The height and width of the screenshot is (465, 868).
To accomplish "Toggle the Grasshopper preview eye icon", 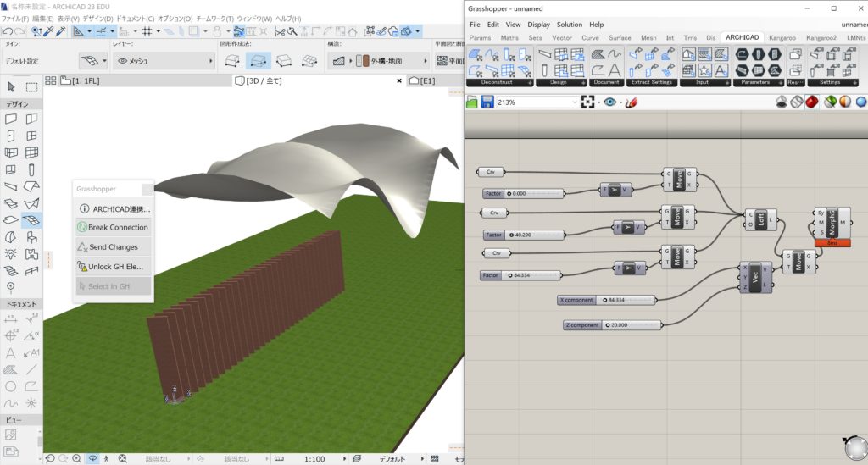I will 610,102.
